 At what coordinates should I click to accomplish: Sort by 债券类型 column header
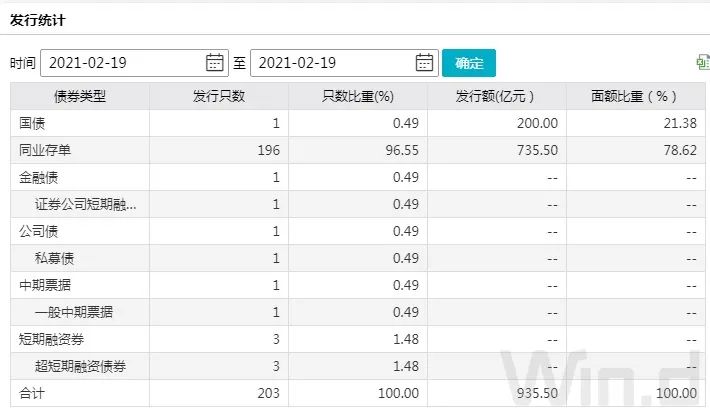(x=80, y=96)
